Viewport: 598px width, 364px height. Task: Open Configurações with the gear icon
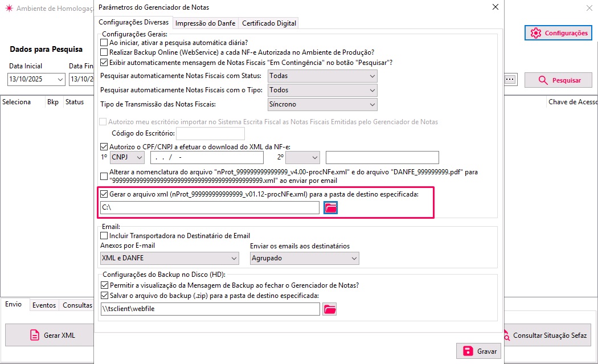click(535, 33)
